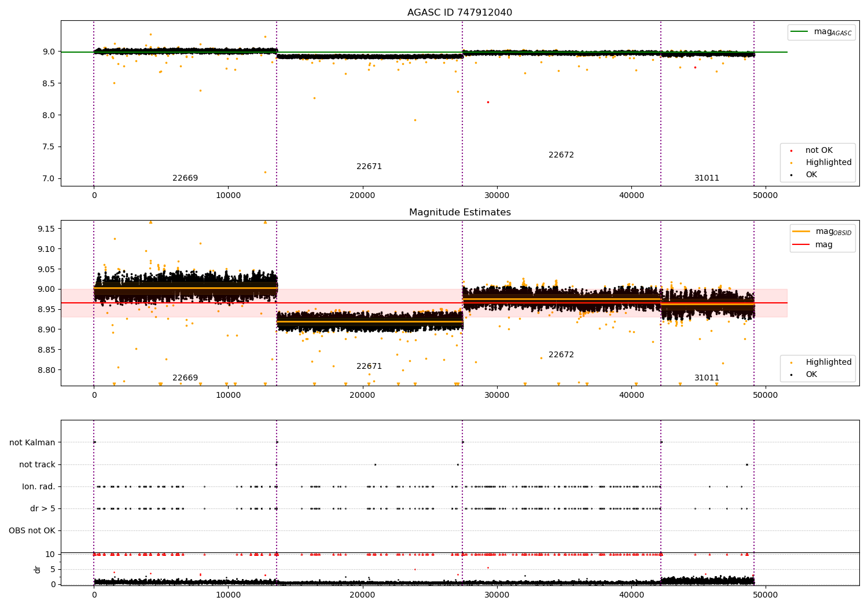Select label 31011 in Magnitude Estimates plot
This screenshot has width=868, height=608.
707,378
